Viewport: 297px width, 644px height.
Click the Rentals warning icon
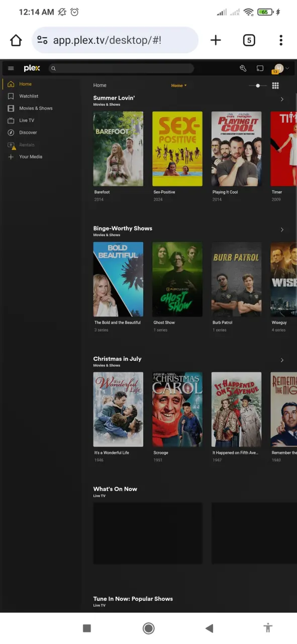(x=11, y=145)
